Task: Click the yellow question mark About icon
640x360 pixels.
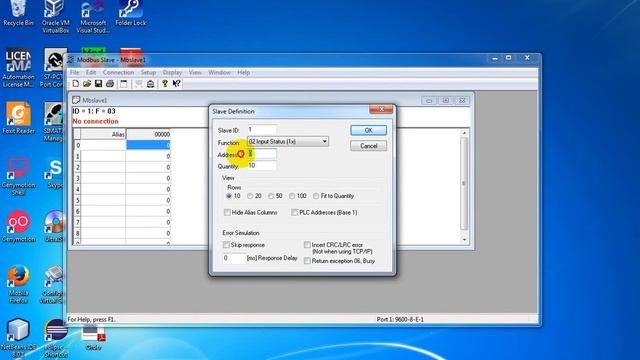Action: 164,84
